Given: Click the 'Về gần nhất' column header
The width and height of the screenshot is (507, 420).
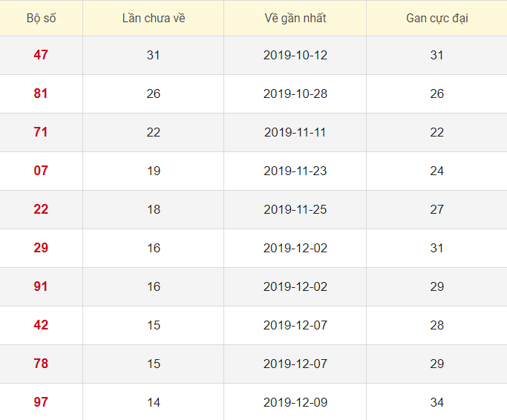Looking at the screenshot, I should [295, 19].
